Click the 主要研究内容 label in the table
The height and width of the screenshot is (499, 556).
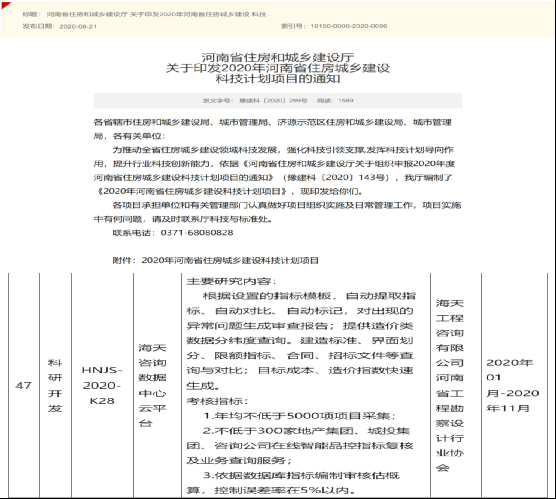tap(231, 281)
